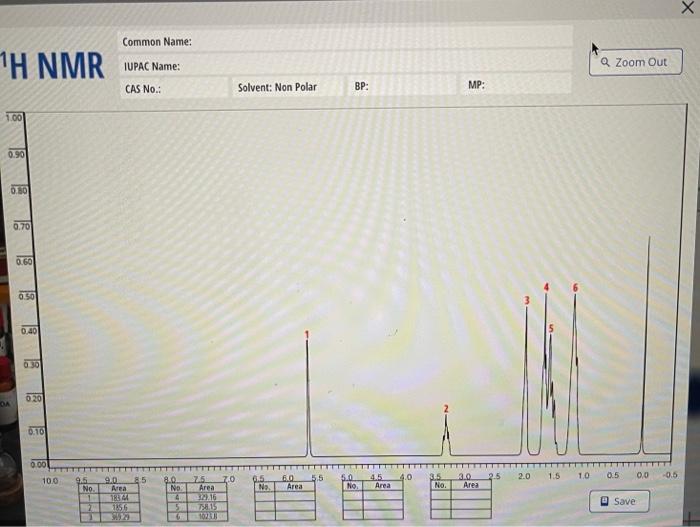Close the NMR window with the X
This screenshot has height=527, width=700.
pos(688,7)
